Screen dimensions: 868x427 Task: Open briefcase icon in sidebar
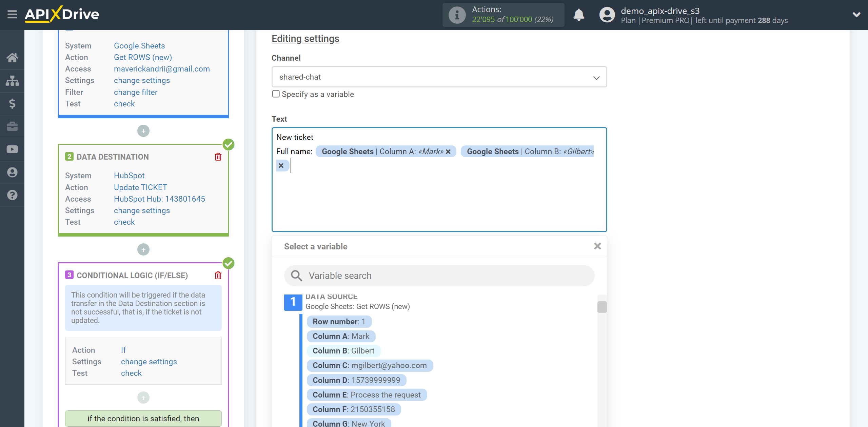click(x=12, y=126)
